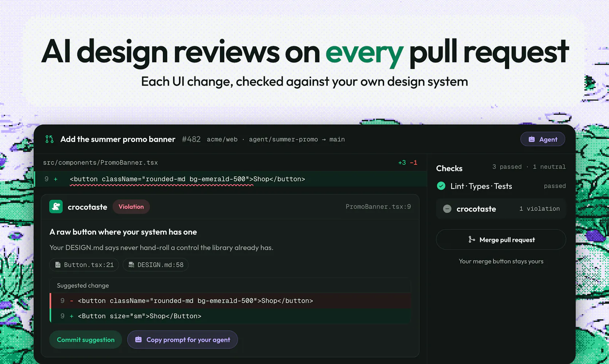Viewport: 609px width, 364px height.
Task: Click the 3 passed summary text
Action: [x=507, y=167]
